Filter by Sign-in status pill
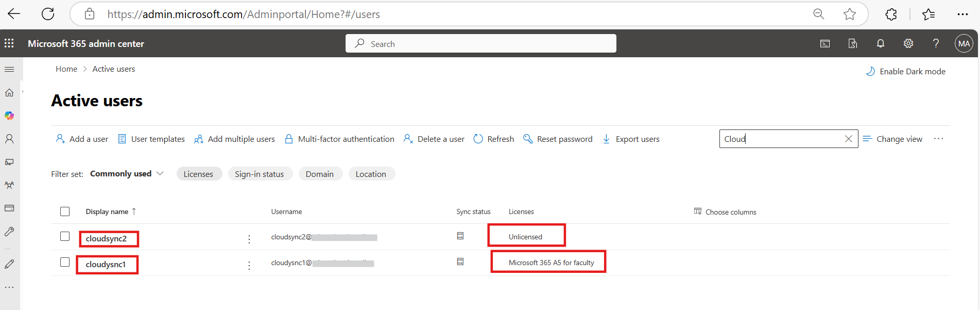980x310 pixels. coord(260,174)
